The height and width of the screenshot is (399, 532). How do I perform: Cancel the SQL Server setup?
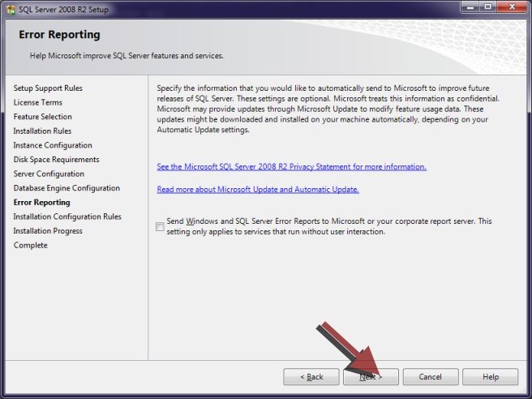[x=431, y=376]
